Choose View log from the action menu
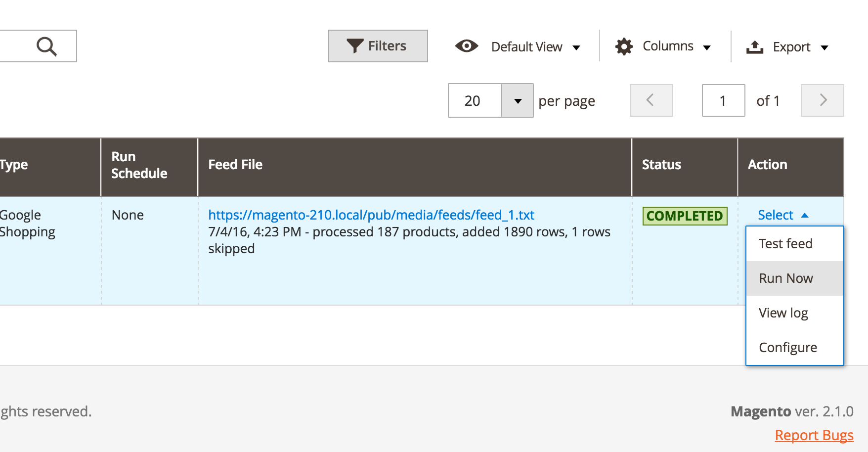 pyautogui.click(x=794, y=313)
